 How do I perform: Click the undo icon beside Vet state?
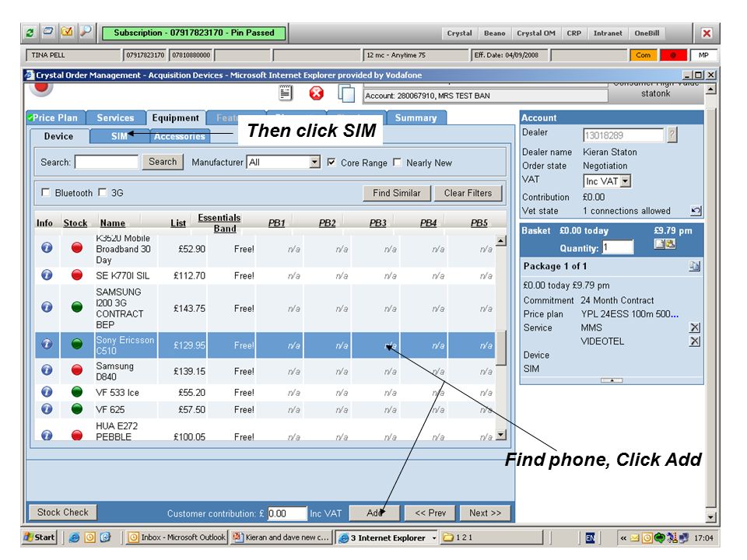point(696,211)
